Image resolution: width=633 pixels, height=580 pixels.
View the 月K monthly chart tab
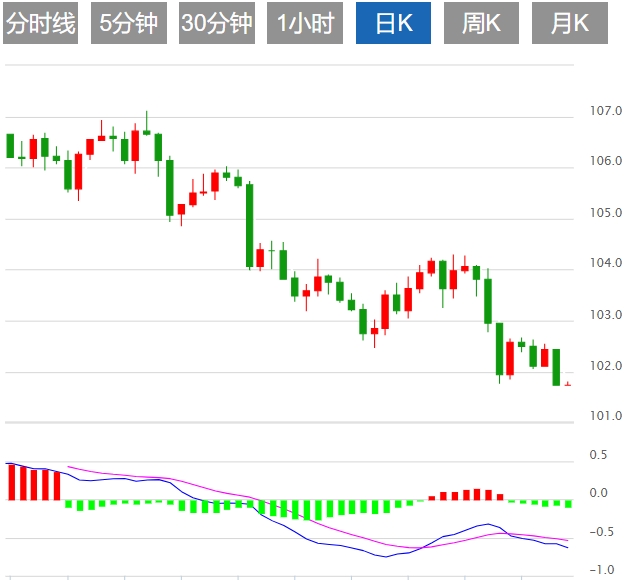click(569, 24)
